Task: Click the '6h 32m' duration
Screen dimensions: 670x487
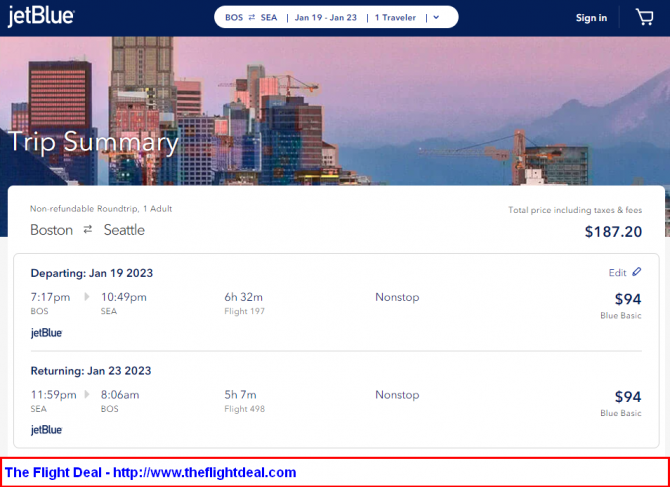Action: [244, 297]
